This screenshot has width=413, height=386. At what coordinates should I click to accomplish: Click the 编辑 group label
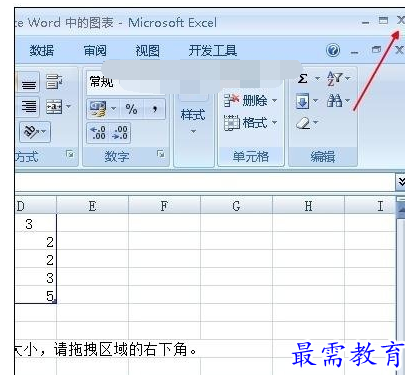(x=323, y=156)
